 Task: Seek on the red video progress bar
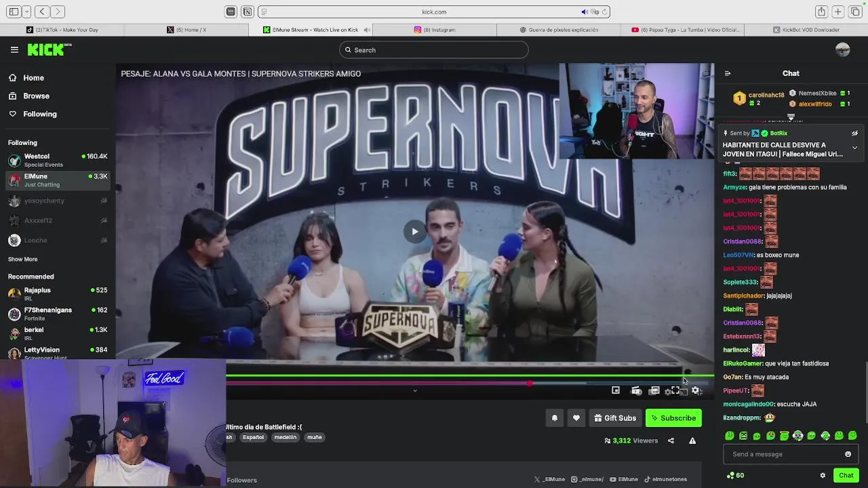(378, 383)
